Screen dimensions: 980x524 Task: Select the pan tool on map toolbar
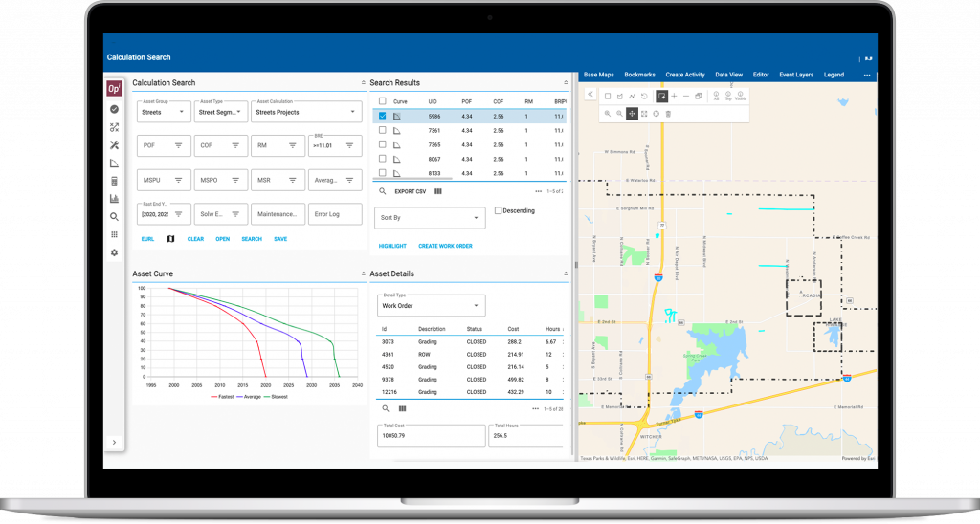632,114
